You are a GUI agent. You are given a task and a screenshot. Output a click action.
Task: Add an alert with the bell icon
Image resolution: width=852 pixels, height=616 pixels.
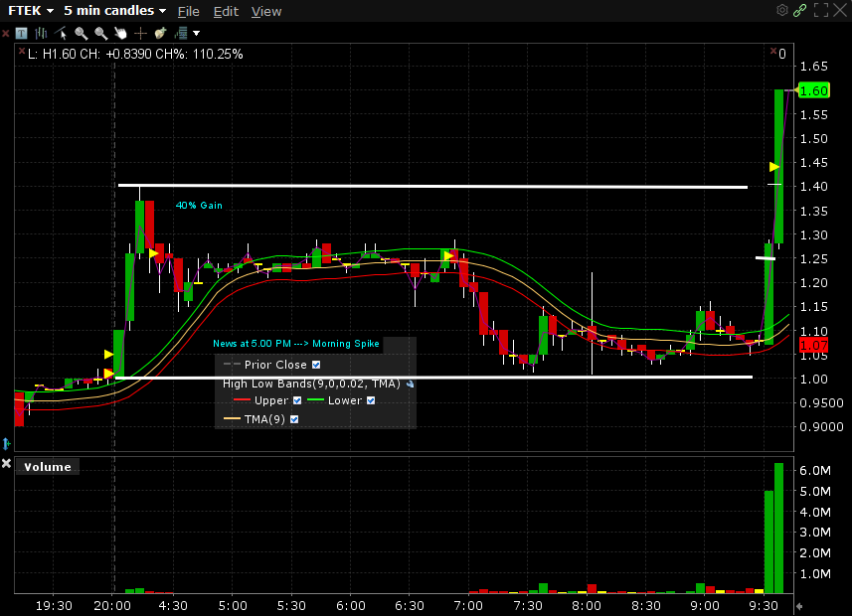click(x=160, y=33)
